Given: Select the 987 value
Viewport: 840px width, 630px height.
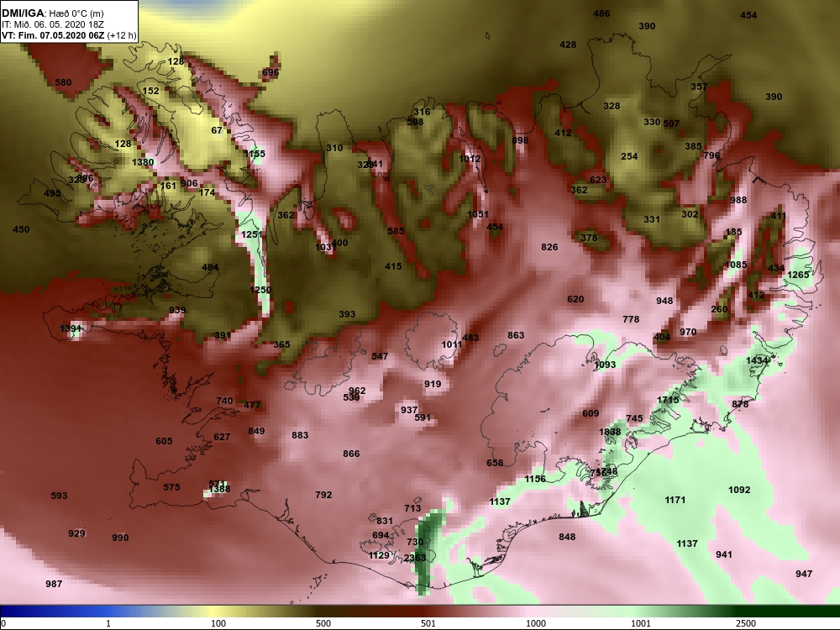Looking at the screenshot, I should pyautogui.click(x=54, y=584).
